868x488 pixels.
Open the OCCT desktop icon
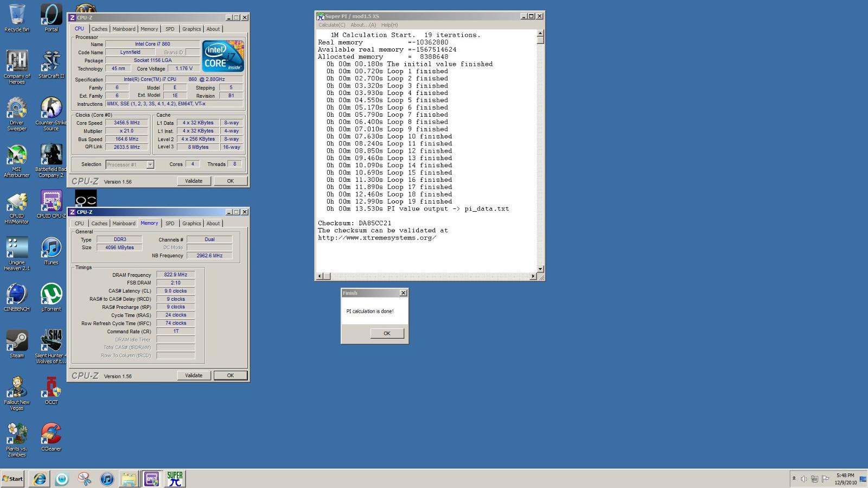point(51,391)
